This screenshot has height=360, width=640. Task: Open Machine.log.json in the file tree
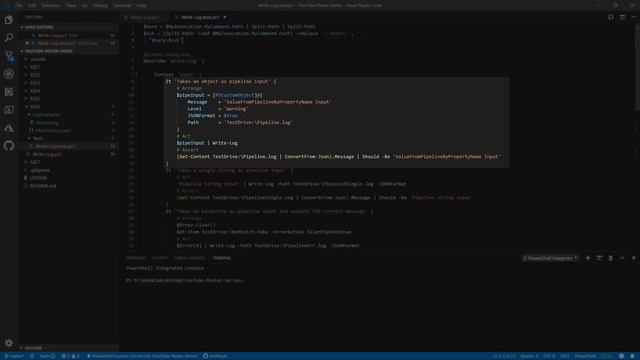53,131
